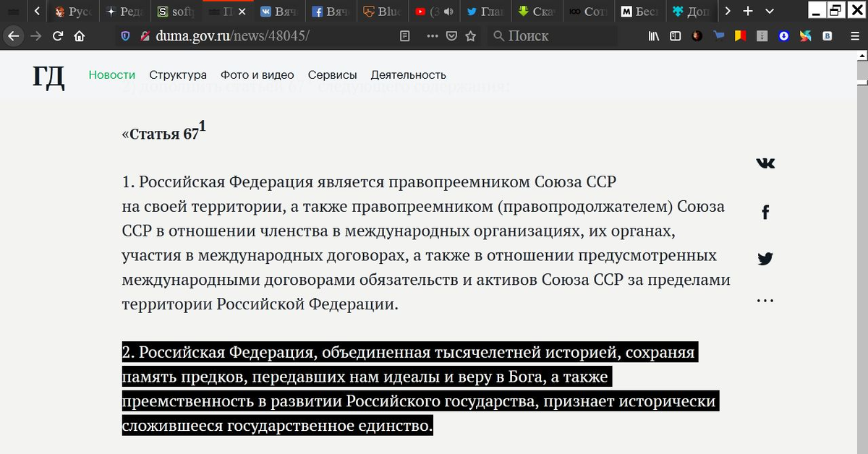Share article on Facebook
Image resolution: width=868 pixels, height=454 pixels.
(765, 211)
